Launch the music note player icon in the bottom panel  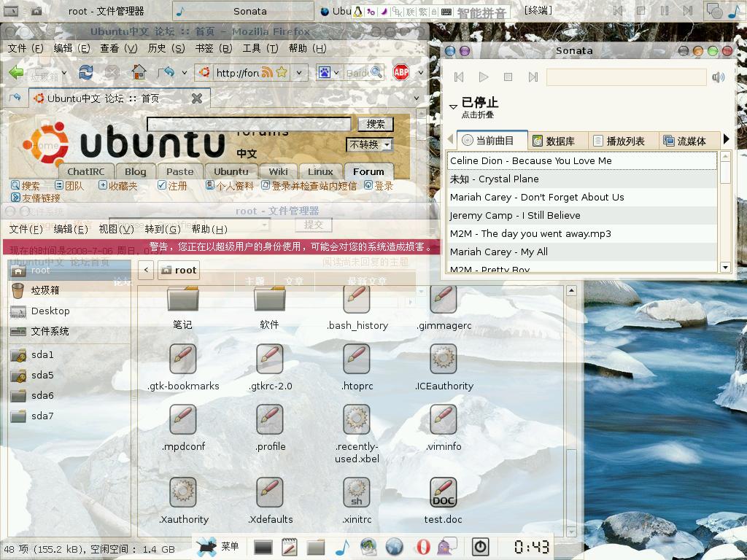point(342,548)
